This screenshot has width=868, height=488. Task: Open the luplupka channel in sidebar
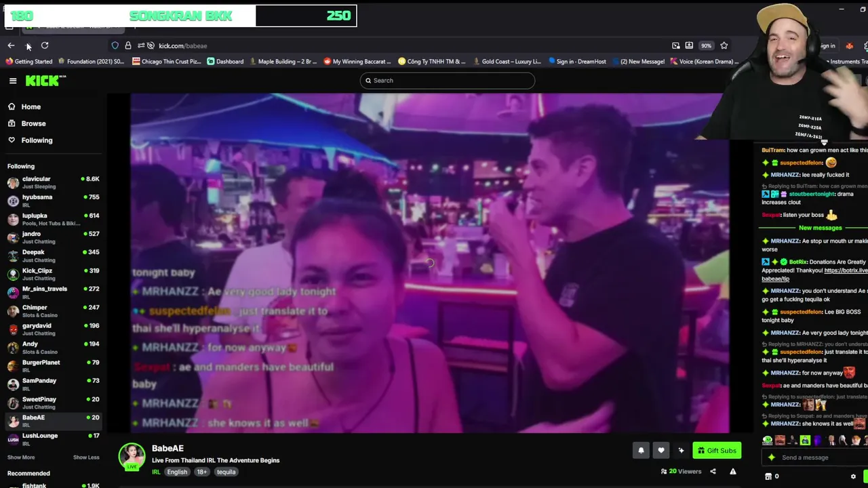click(x=53, y=219)
